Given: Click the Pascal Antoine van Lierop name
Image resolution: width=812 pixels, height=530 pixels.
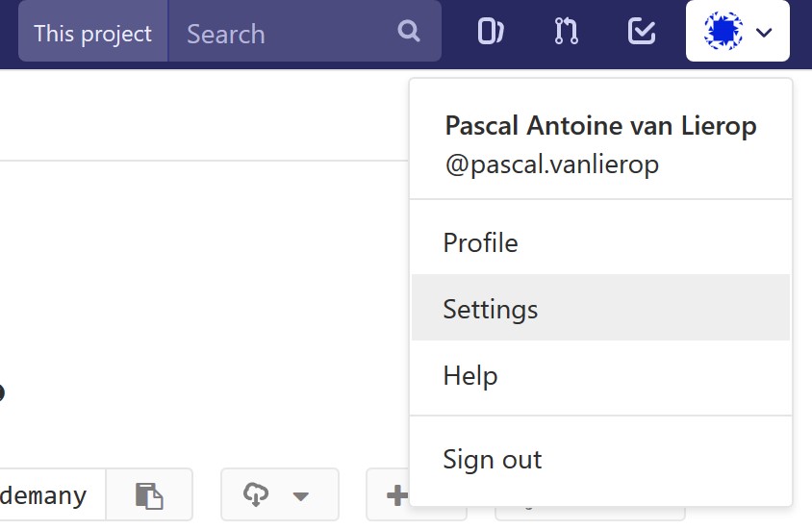Looking at the screenshot, I should [x=600, y=126].
